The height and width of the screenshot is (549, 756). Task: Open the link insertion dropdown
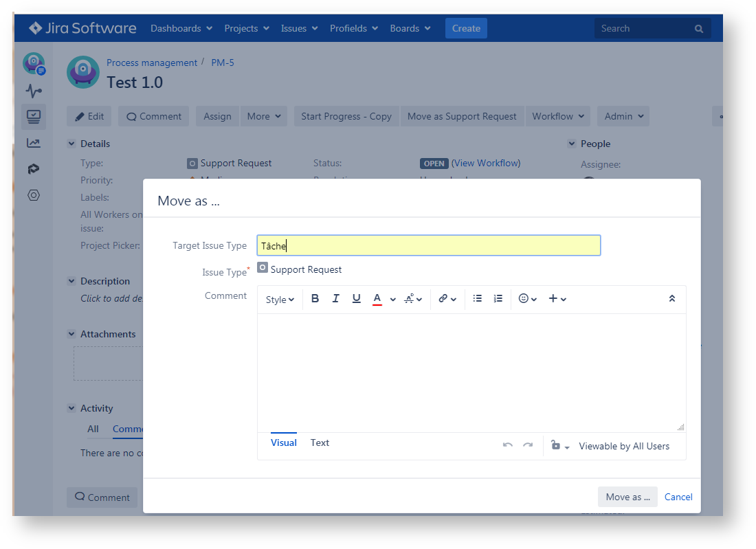(x=447, y=299)
